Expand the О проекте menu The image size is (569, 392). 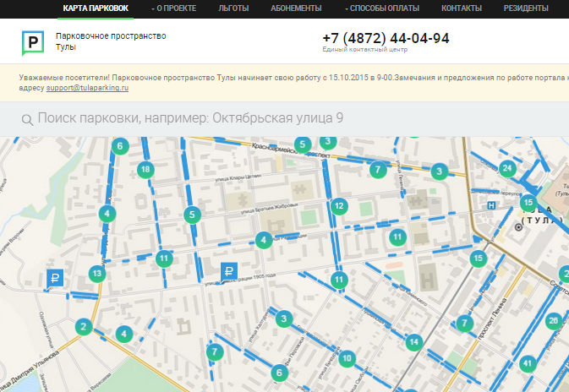tap(173, 8)
